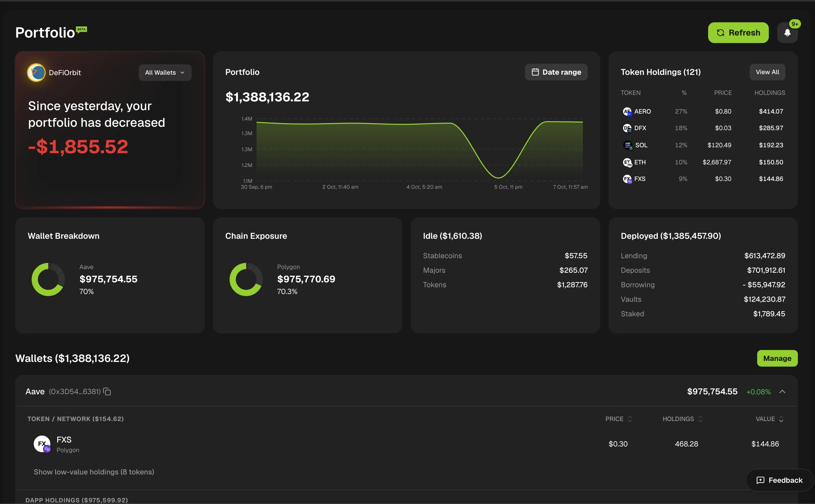The width and height of the screenshot is (815, 504).
Task: Click the AERO token icon
Action: coord(627,111)
